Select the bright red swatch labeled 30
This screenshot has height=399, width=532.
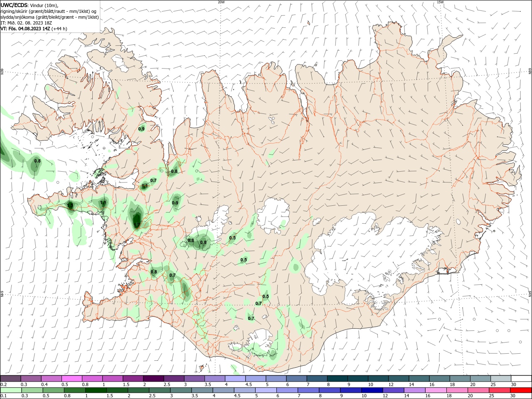click(x=520, y=390)
